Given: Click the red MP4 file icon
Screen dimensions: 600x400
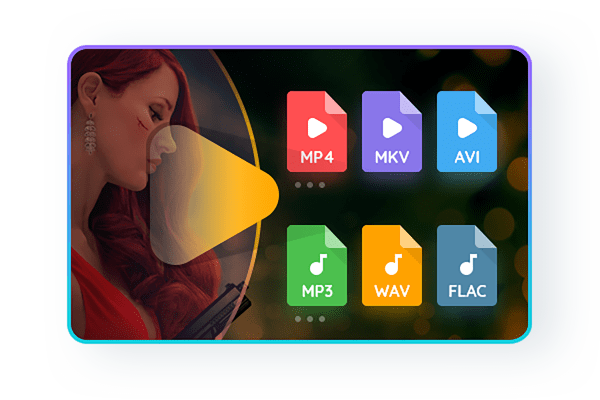Looking at the screenshot, I should pyautogui.click(x=317, y=132).
